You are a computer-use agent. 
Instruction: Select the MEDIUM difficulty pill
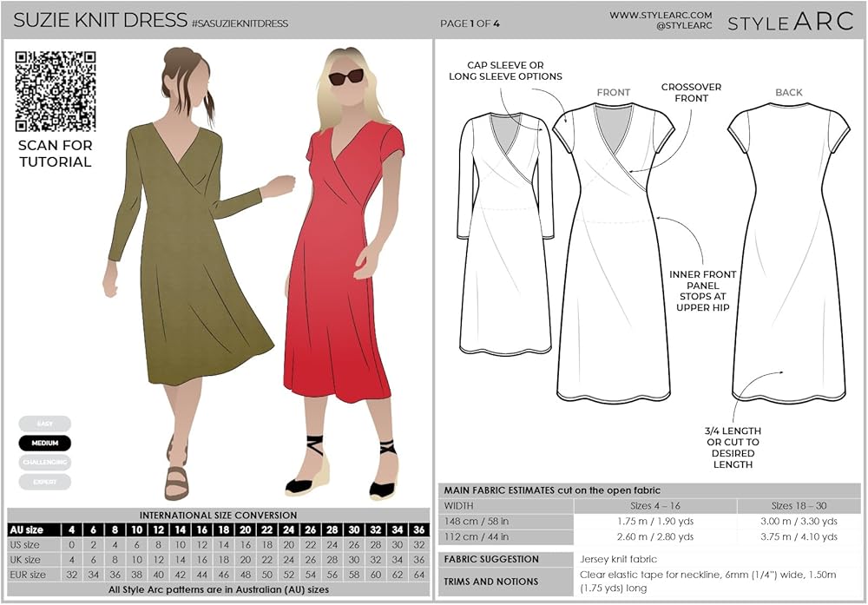click(x=45, y=443)
